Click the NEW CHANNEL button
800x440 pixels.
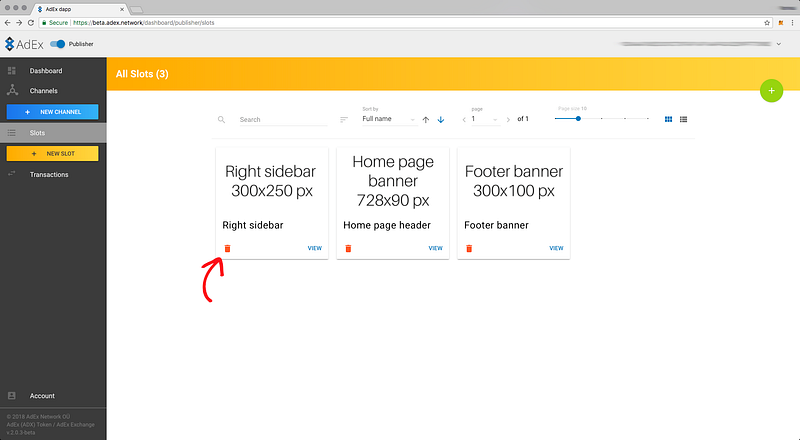coord(53,112)
